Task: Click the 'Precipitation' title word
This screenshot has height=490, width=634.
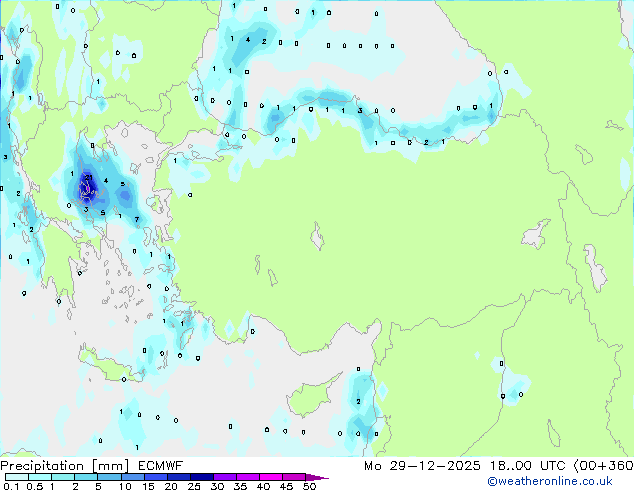Action: [42, 466]
